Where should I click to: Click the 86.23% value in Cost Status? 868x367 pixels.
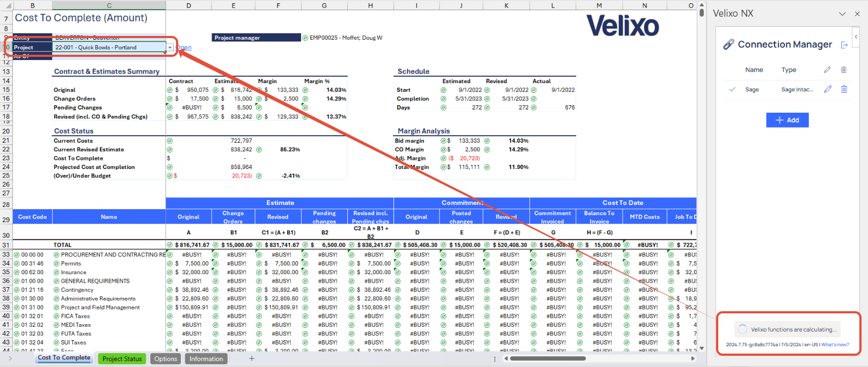coord(290,150)
